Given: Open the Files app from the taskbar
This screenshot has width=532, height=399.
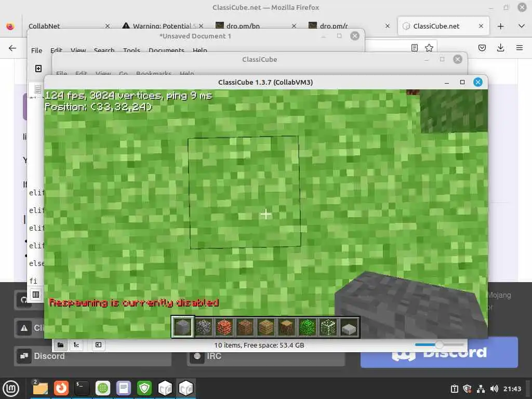Looking at the screenshot, I should tap(41, 388).
